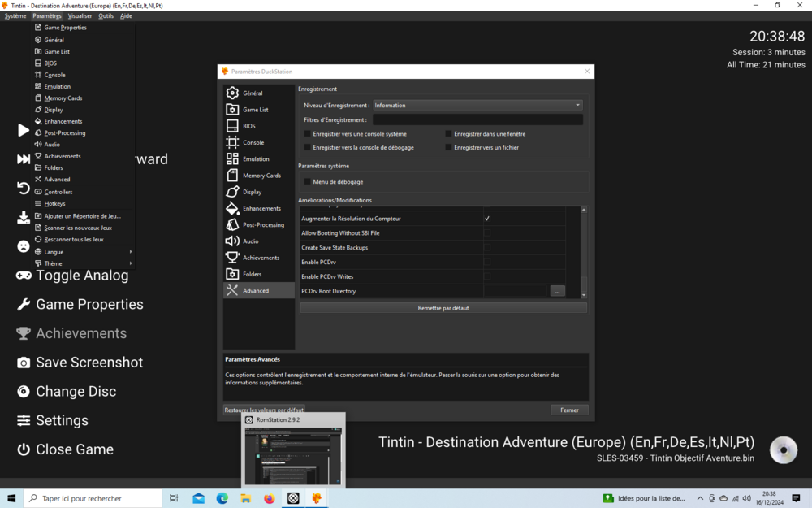
Task: Click the 'Remettre par défaut' button
Action: click(x=443, y=308)
